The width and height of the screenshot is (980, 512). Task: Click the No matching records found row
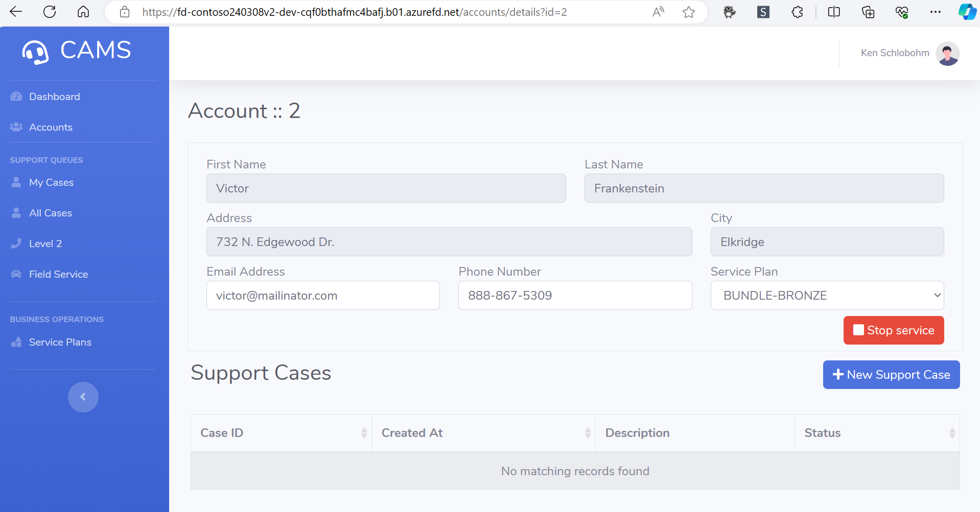click(575, 471)
